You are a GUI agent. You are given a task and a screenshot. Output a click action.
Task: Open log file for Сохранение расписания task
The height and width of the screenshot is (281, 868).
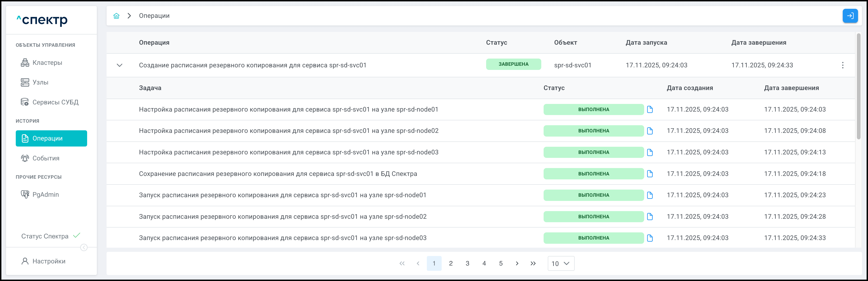[650, 174]
